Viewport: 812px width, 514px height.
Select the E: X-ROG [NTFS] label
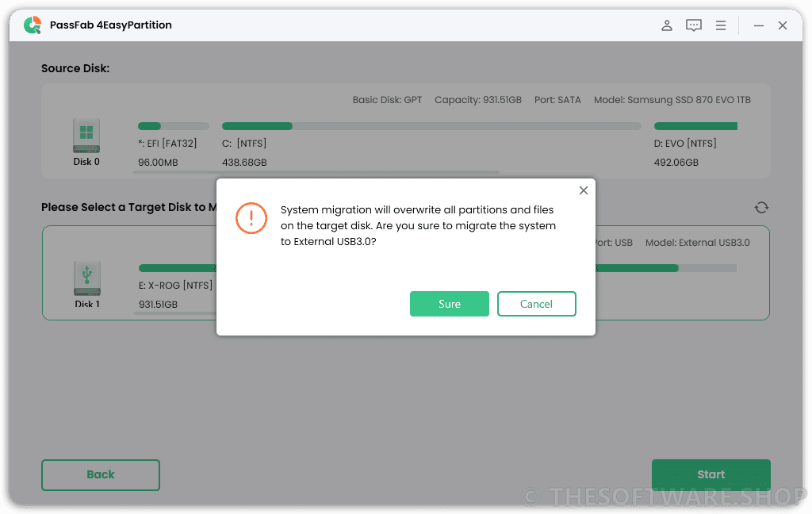[175, 286]
